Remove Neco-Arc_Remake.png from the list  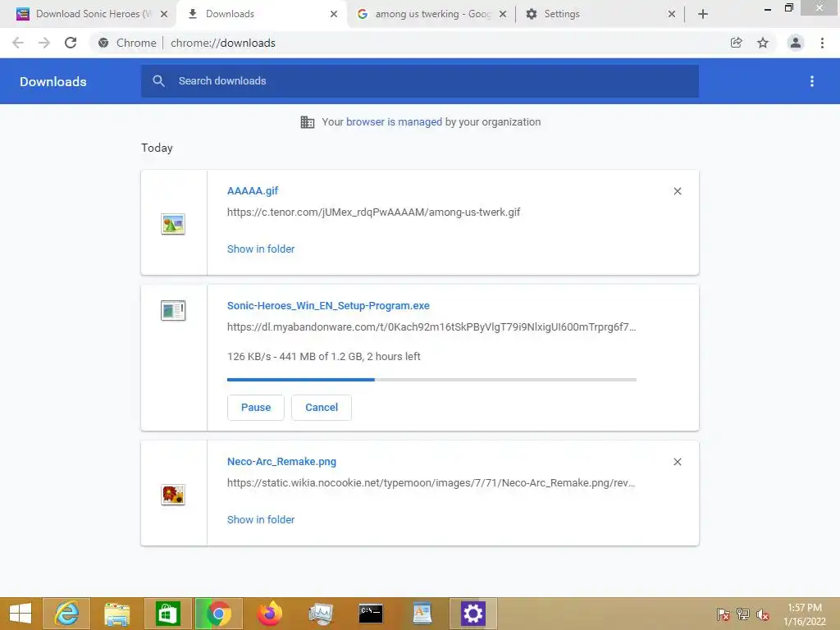[x=678, y=462]
